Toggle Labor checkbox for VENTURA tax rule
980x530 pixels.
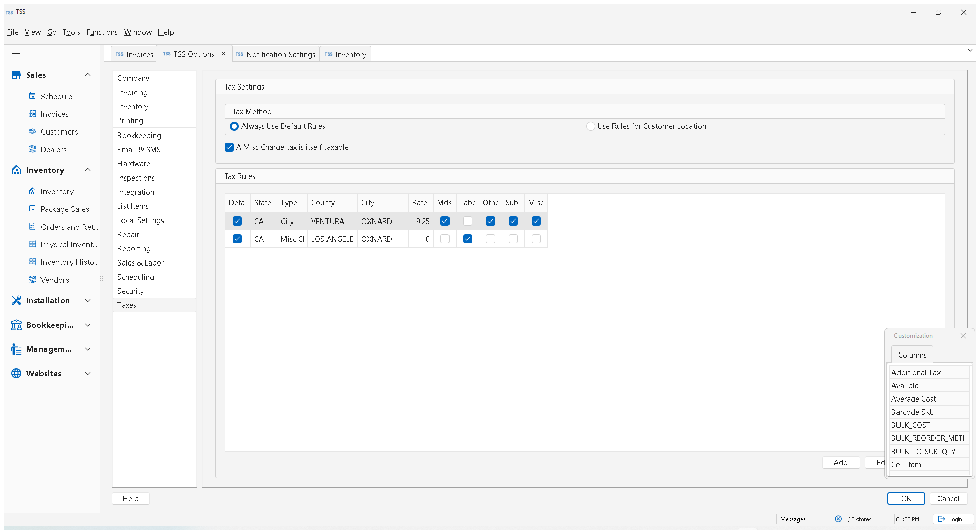(x=468, y=221)
